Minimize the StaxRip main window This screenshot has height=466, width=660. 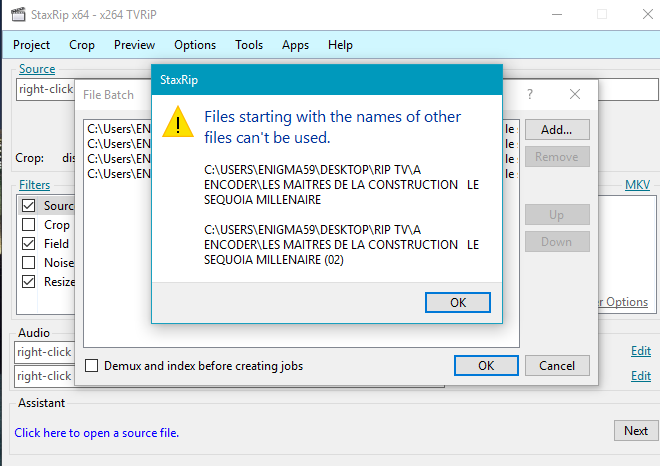pyautogui.click(x=557, y=14)
